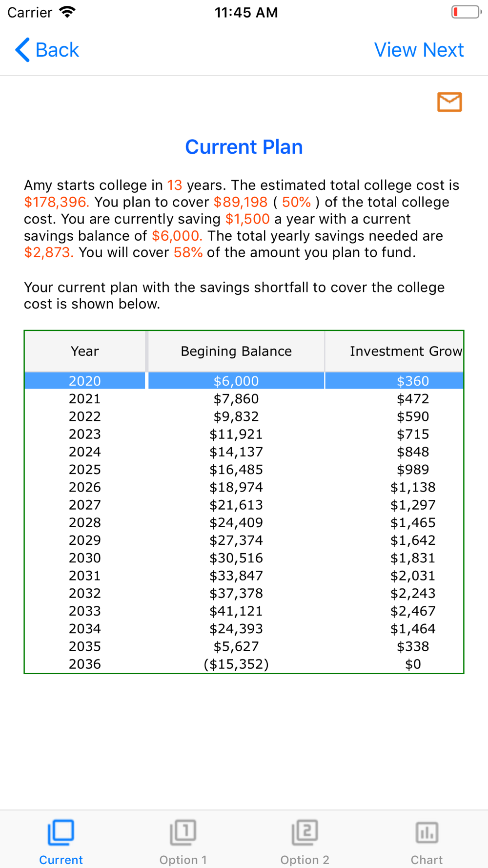The width and height of the screenshot is (488, 868).
Task: Select the $41,121 beginning balance cell
Action: [x=236, y=611]
